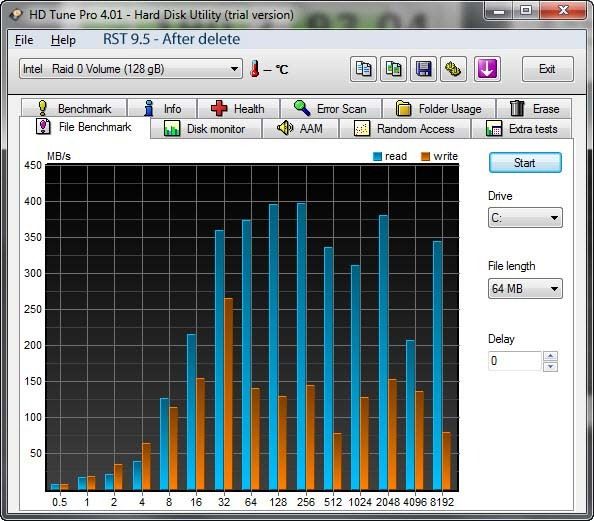Open options via the wrench icon
The width and height of the screenshot is (594, 521).
tap(453, 69)
